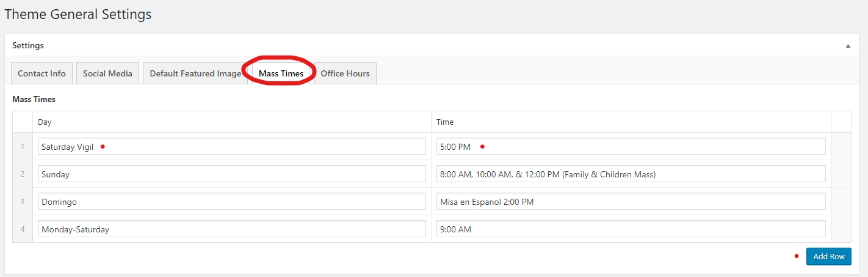Open the Contact Info tab
The image size is (868, 277).
pos(42,73)
